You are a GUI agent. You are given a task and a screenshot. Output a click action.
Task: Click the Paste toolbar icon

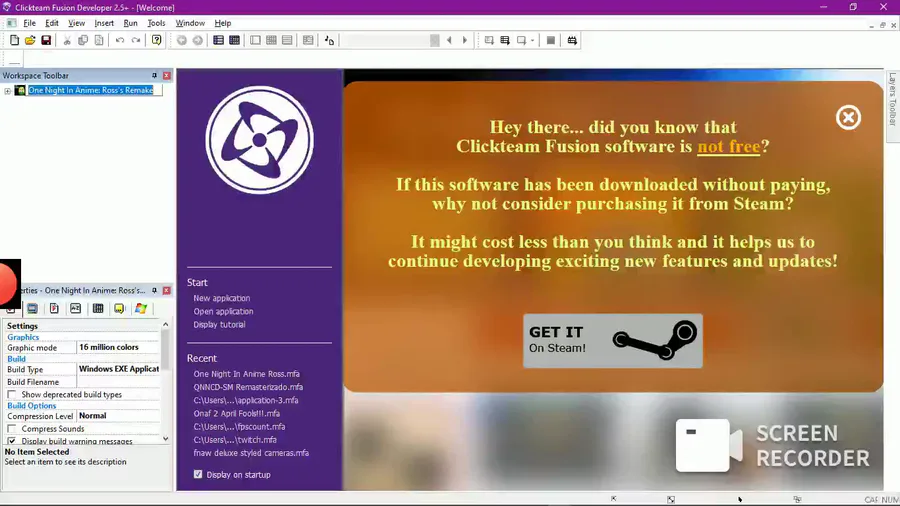(x=99, y=40)
